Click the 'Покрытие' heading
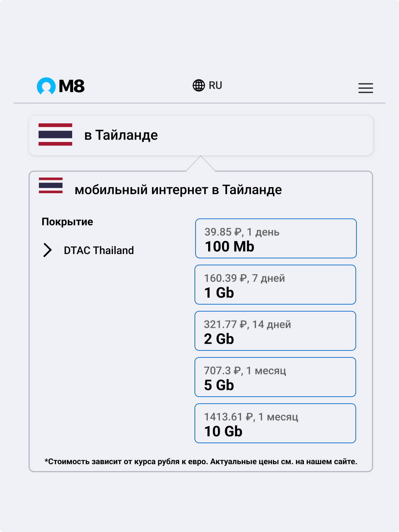Screen dimensions: 399x532 [67, 222]
